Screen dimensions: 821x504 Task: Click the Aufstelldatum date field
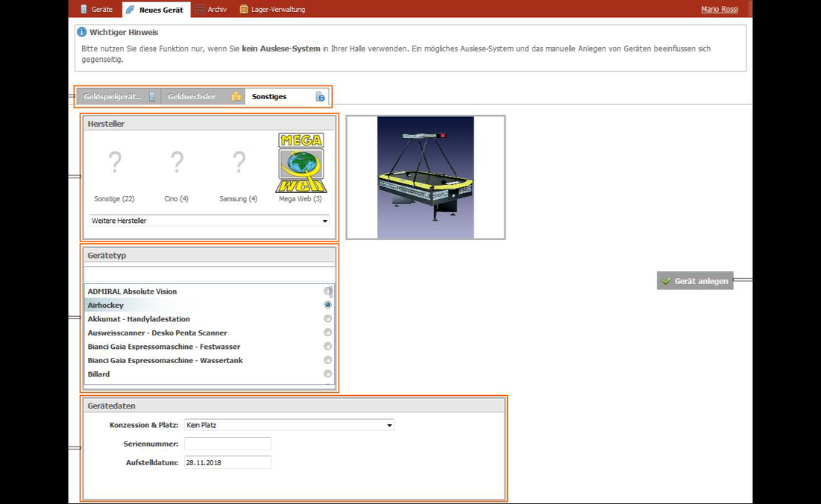227,463
